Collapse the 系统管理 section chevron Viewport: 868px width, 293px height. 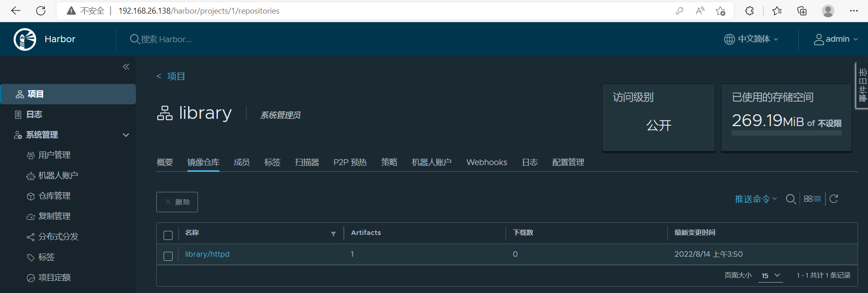point(126,135)
